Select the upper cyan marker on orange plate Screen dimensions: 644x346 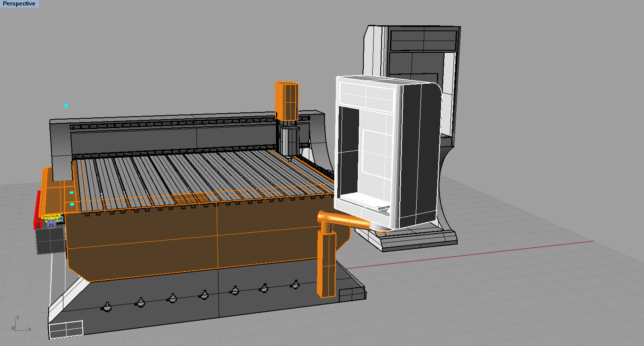tap(71, 192)
